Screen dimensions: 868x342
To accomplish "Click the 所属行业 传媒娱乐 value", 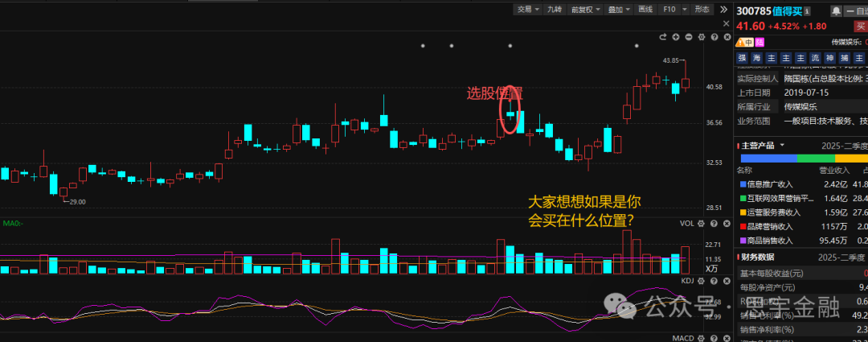I will tap(800, 107).
